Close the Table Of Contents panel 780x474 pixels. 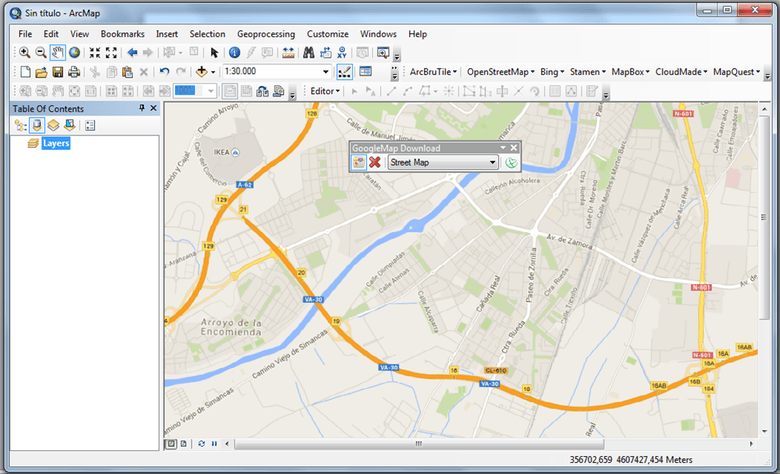(x=153, y=108)
